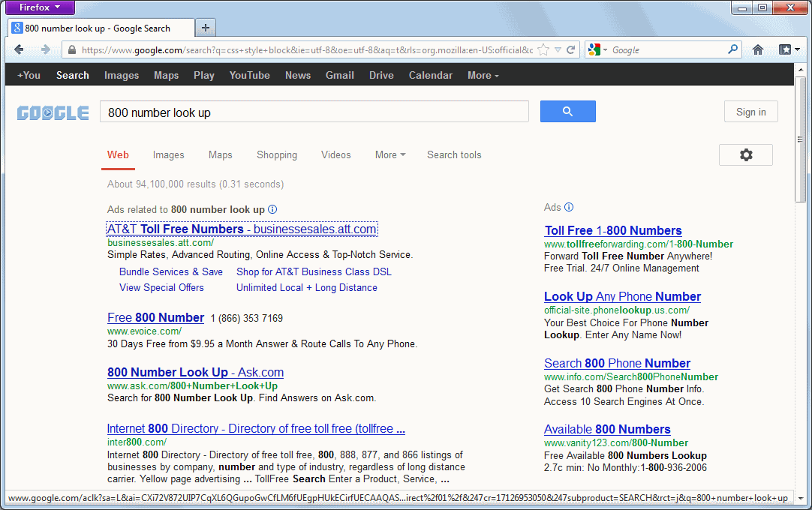Open 'Bundle Services & Save' sitelink
Image resolution: width=812 pixels, height=510 pixels.
click(171, 271)
